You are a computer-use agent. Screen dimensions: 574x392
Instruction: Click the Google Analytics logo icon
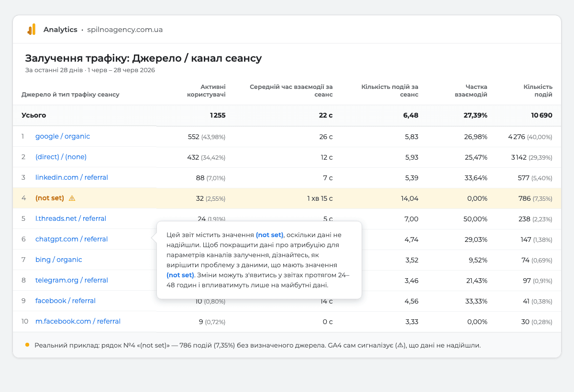click(31, 30)
